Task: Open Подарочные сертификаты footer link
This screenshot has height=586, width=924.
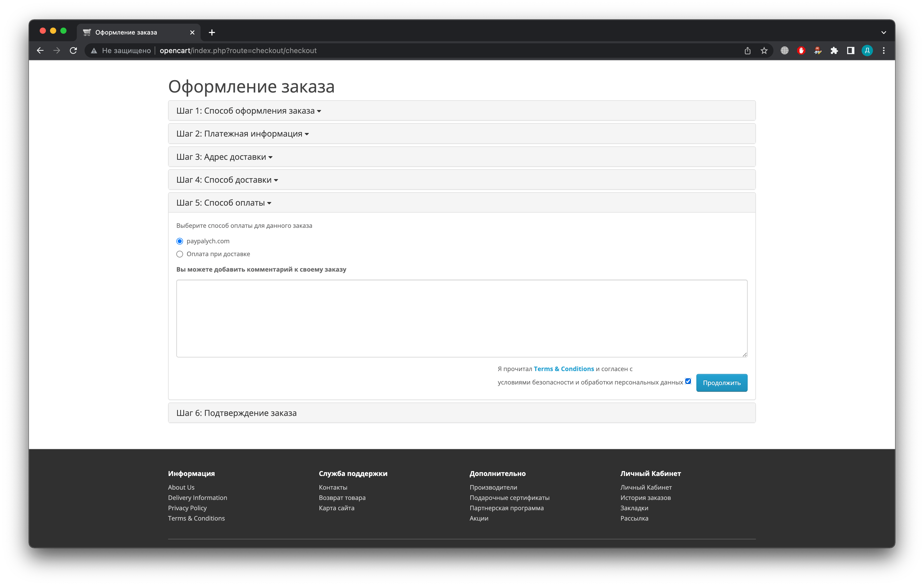Action: 509,498
